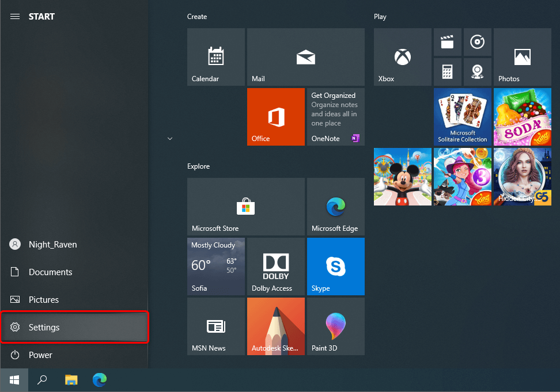Open the Dolby Access tile
Viewport: 560px width, 392px height.
[x=276, y=267]
